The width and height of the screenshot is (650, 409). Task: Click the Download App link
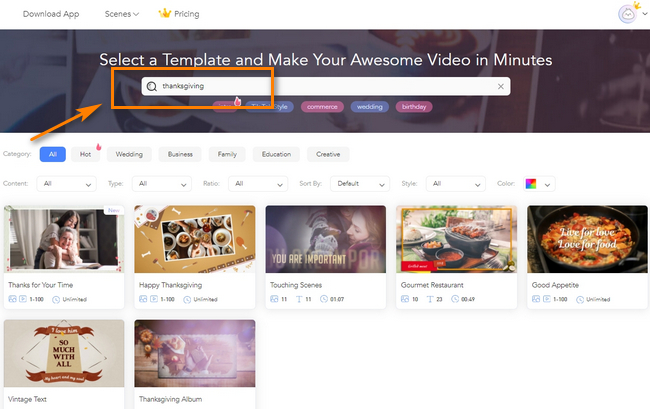point(51,14)
